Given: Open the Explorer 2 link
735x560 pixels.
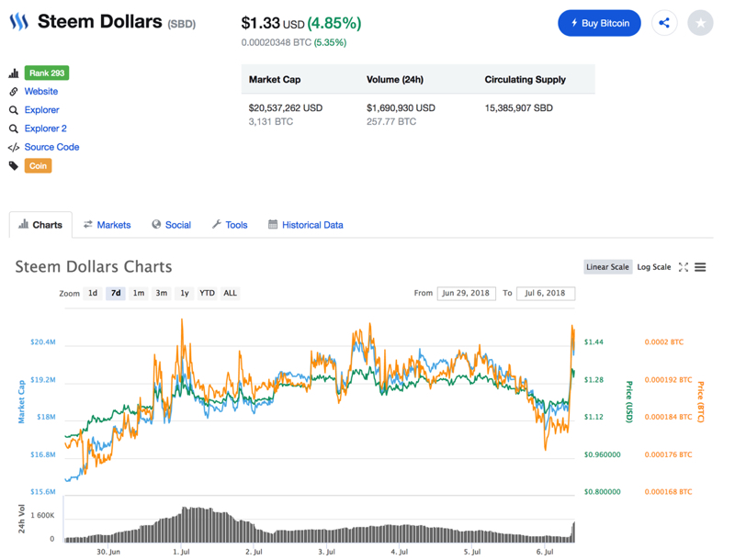Looking at the screenshot, I should coord(45,129).
